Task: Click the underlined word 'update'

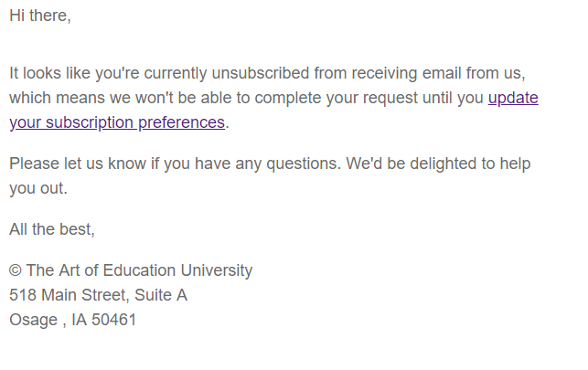Action: [x=513, y=98]
